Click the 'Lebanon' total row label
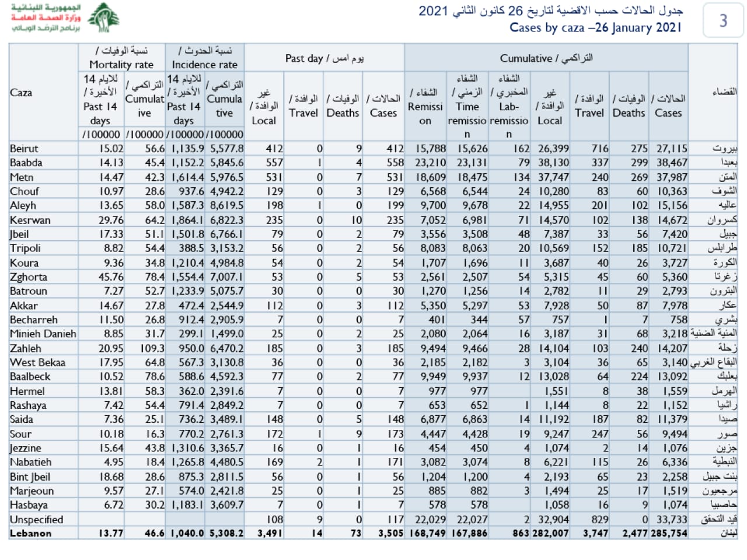Viewport: 747px width, 560px height. pyautogui.click(x=30, y=533)
